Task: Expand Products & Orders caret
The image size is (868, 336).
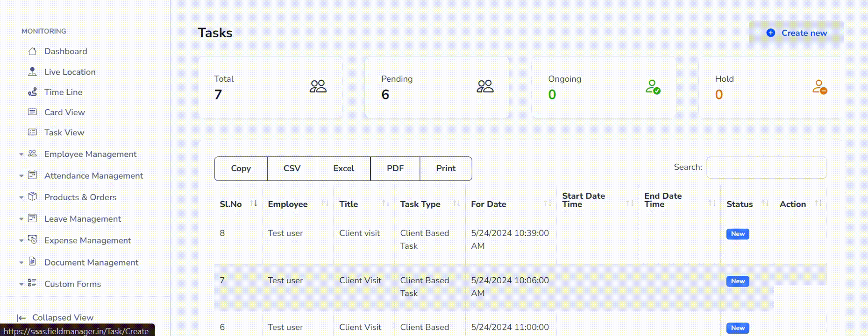Action: pos(21,197)
